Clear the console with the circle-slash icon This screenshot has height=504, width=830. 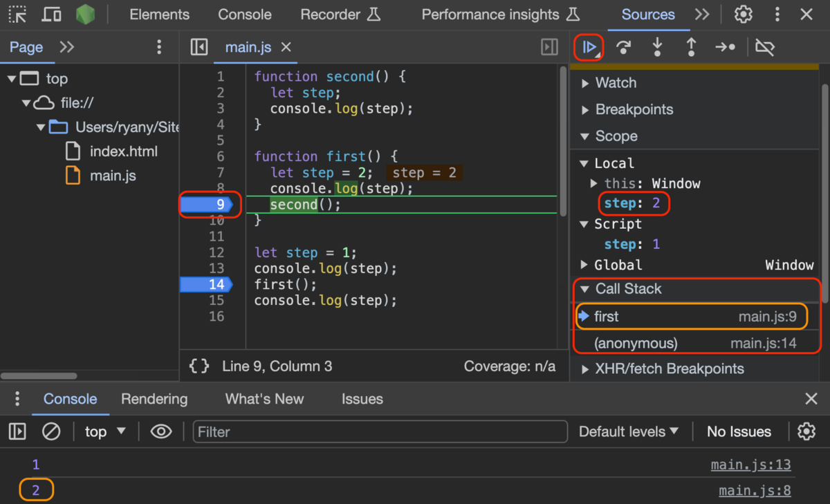[x=50, y=431]
